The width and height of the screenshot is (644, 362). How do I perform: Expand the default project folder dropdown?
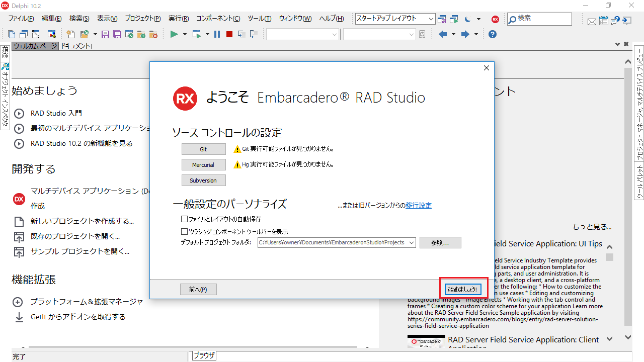coord(412,242)
